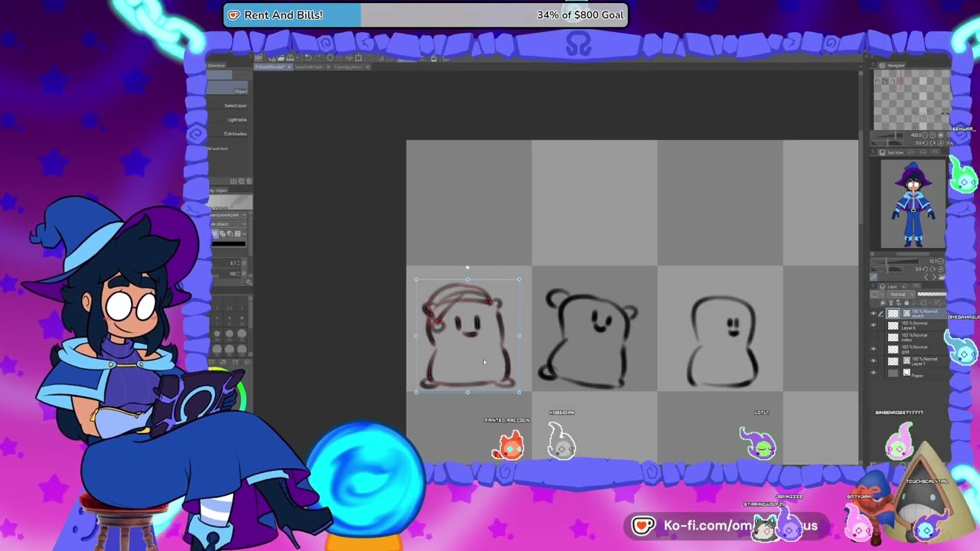The width and height of the screenshot is (980, 551).
Task: Click Navigator reset rotation icon
Action: (x=941, y=143)
